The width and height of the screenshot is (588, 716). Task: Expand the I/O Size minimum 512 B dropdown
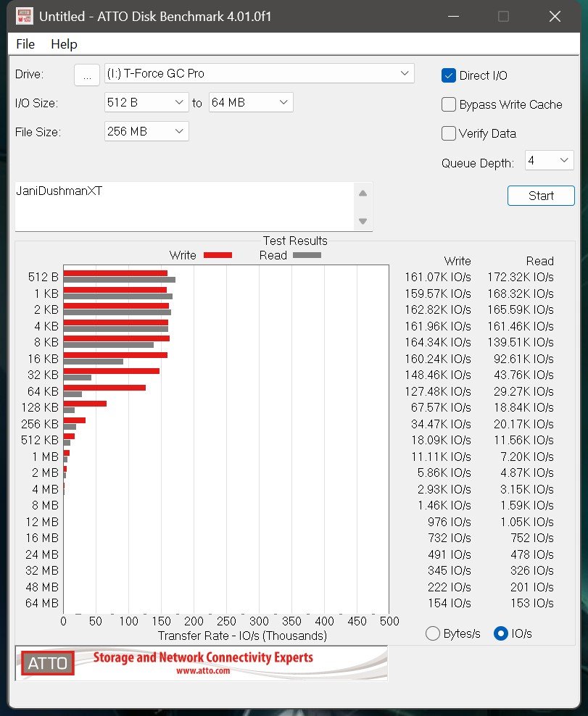146,102
